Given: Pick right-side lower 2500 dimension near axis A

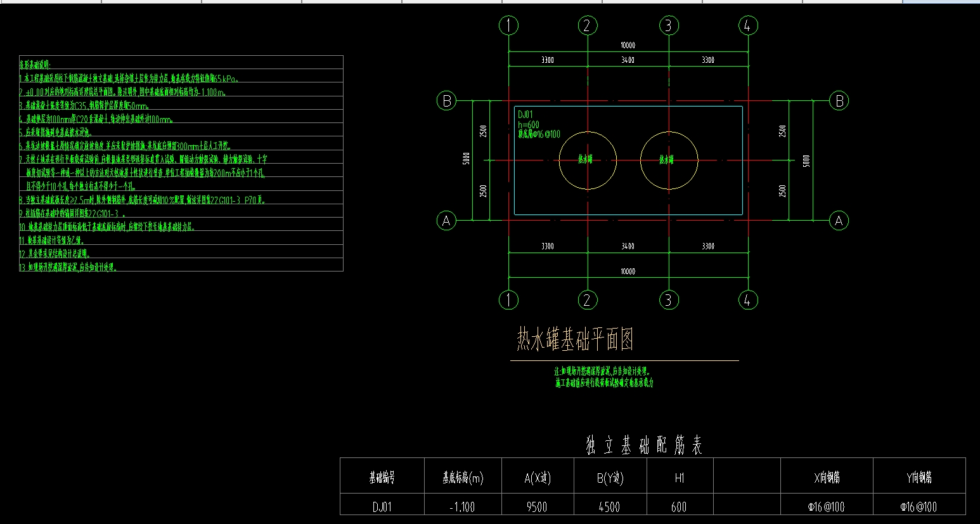Looking at the screenshot, I should coord(783,191).
